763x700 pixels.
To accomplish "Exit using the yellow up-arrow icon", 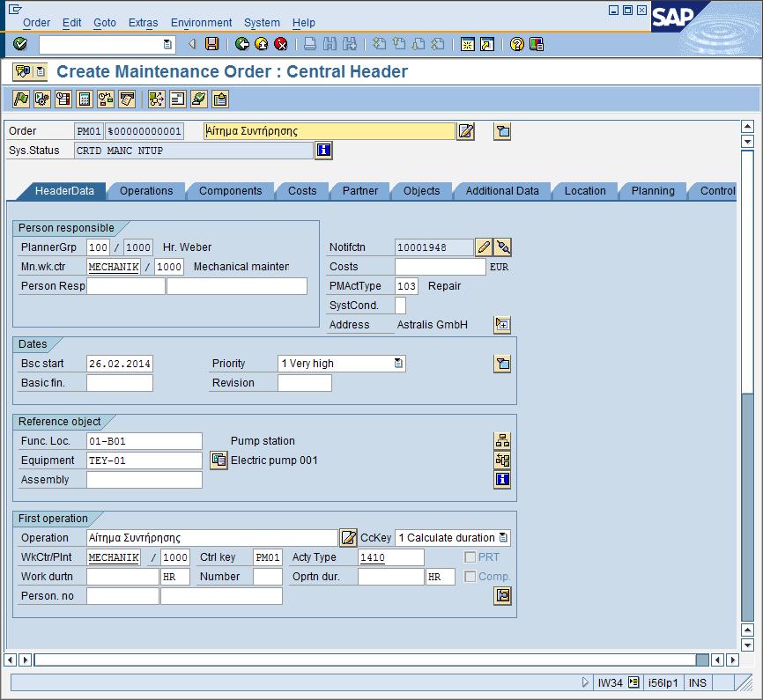I will point(262,44).
